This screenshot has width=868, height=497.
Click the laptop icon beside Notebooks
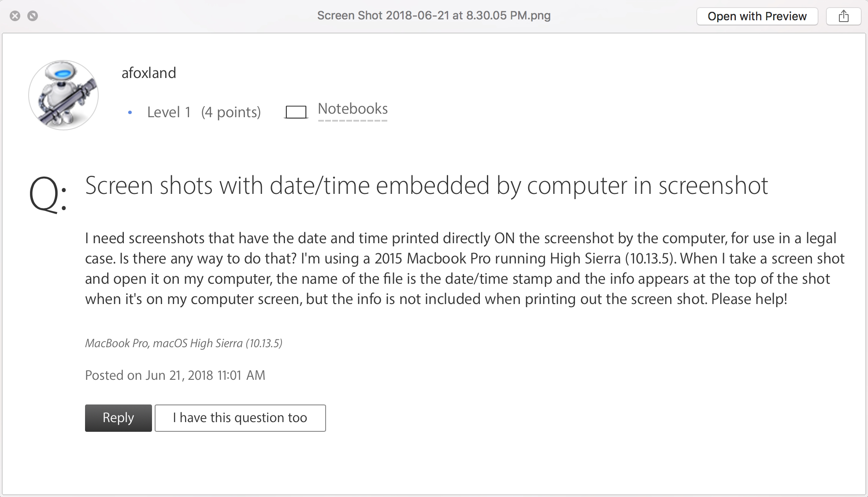296,112
